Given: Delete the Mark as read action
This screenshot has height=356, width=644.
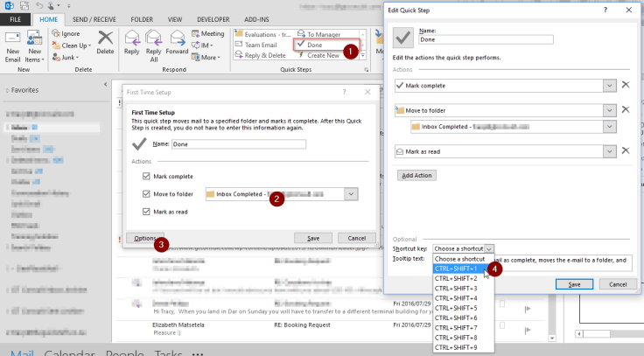Looking at the screenshot, I should point(626,150).
